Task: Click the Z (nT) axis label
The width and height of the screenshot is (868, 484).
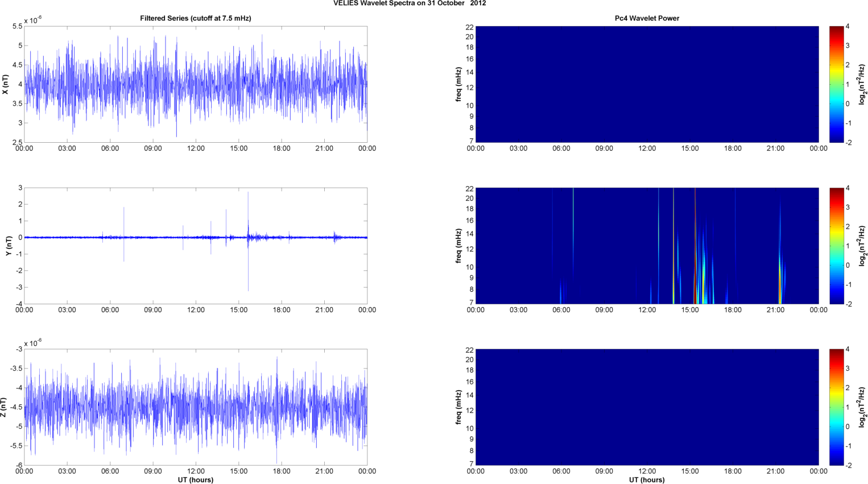Action: point(4,407)
